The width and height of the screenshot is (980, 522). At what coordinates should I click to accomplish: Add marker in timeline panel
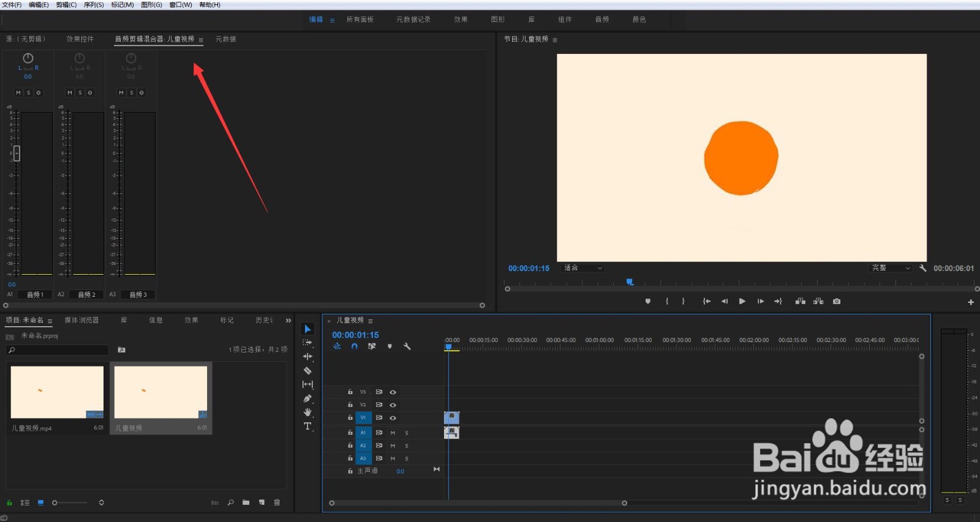click(390, 346)
